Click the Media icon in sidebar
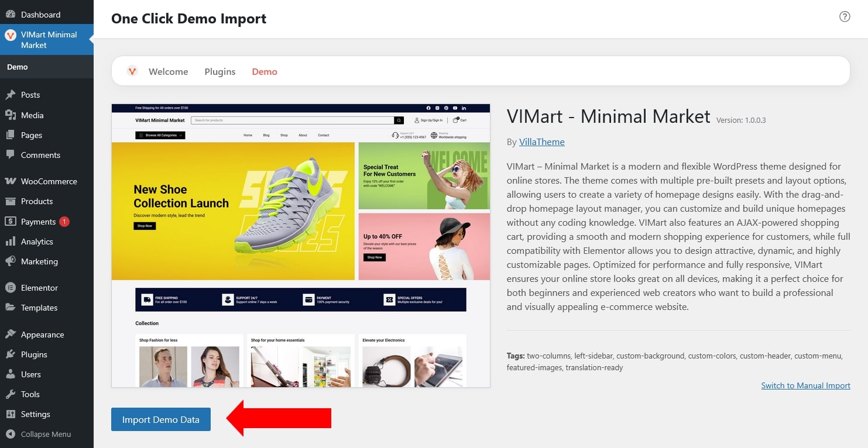The image size is (868, 448). click(x=10, y=115)
